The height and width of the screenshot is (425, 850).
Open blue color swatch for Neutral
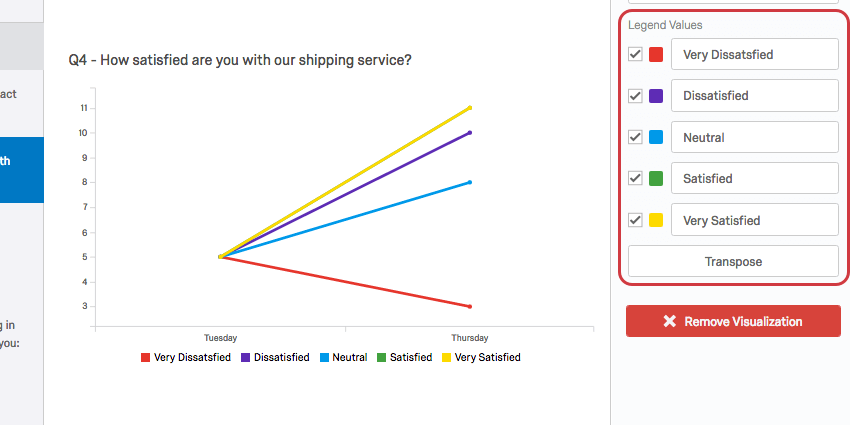(656, 137)
